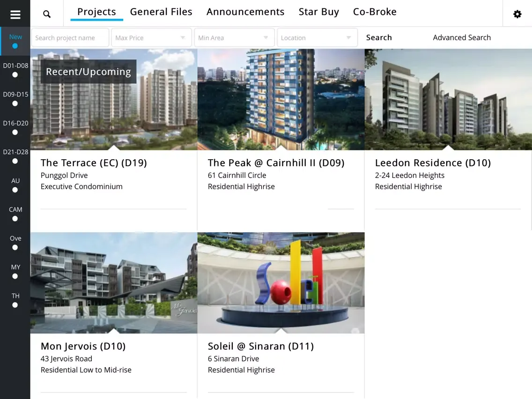
Task: Open Advanced Search
Action: coord(461,37)
